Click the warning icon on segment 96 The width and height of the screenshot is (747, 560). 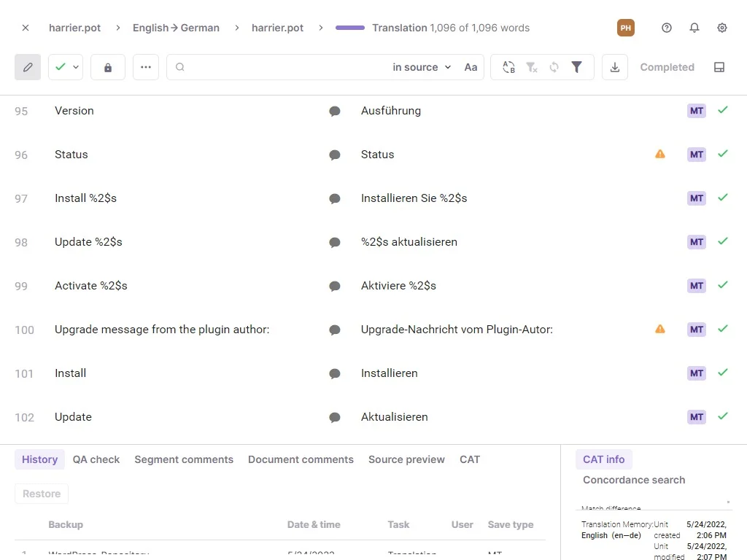(660, 154)
